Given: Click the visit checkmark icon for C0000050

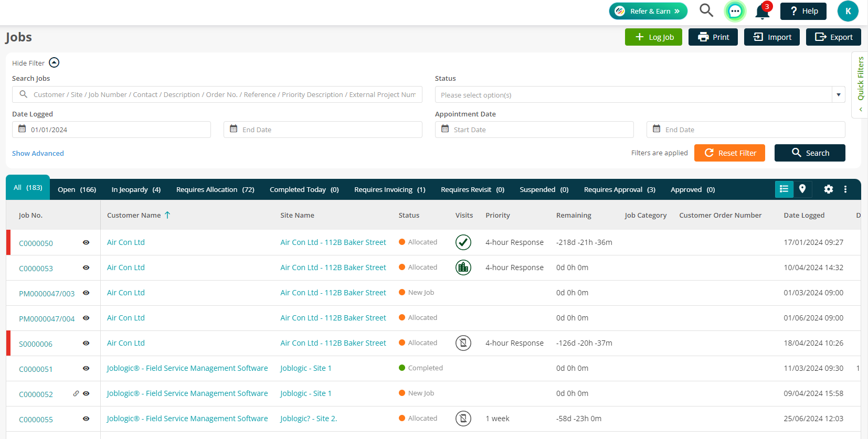Looking at the screenshot, I should (x=463, y=242).
